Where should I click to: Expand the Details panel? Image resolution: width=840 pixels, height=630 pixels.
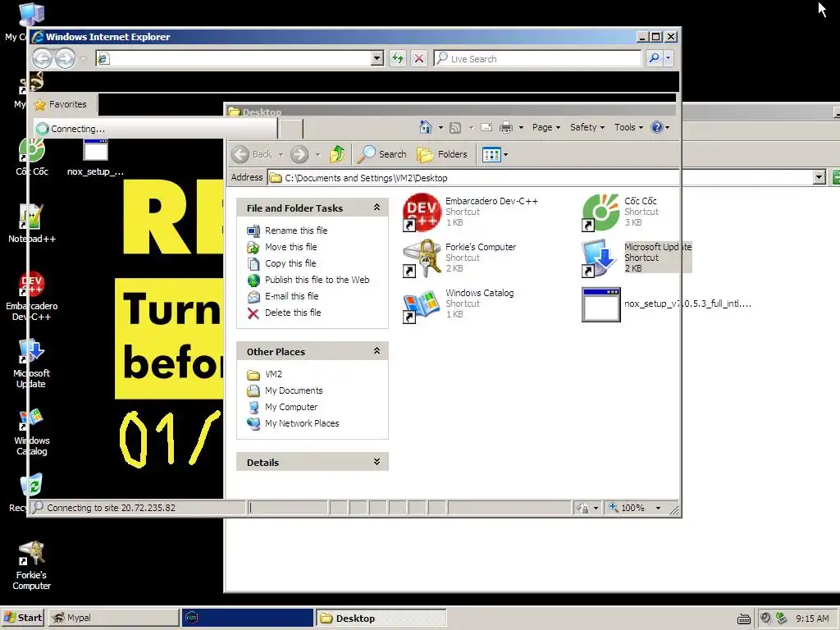[x=377, y=462]
